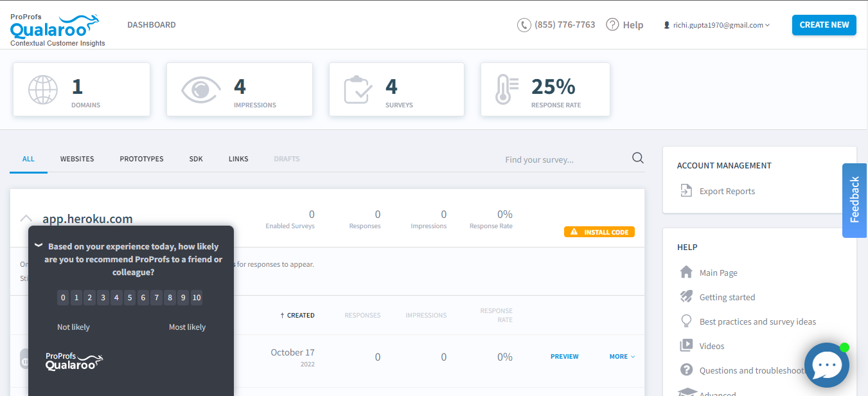868x396 pixels.
Task: Collapse the app.heroku.com domain section
Action: click(x=26, y=219)
